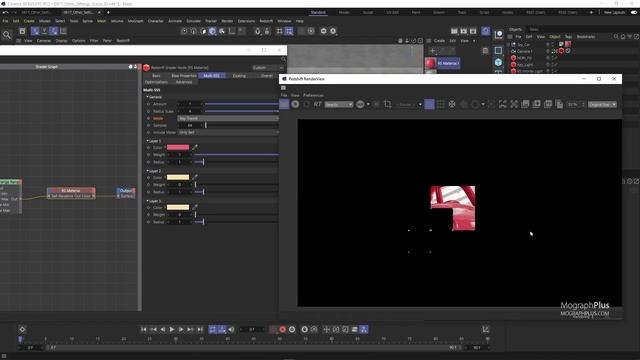Viewport: 640px width, 360px height.
Task: Open the Advanced tab
Action: pyautogui.click(x=184, y=82)
